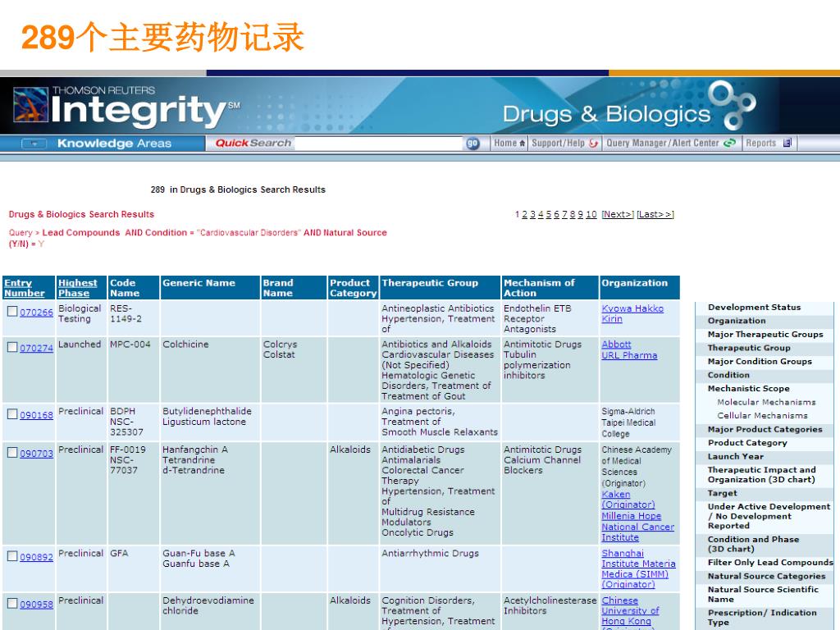The width and height of the screenshot is (840, 630).
Task: Click the Last page link
Action: pos(655,214)
